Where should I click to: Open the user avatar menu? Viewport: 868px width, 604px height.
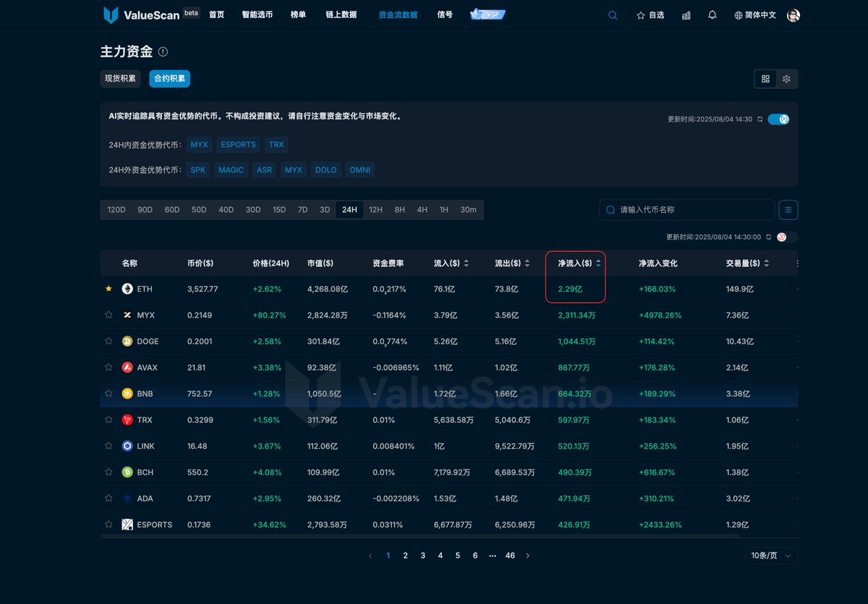pos(793,15)
